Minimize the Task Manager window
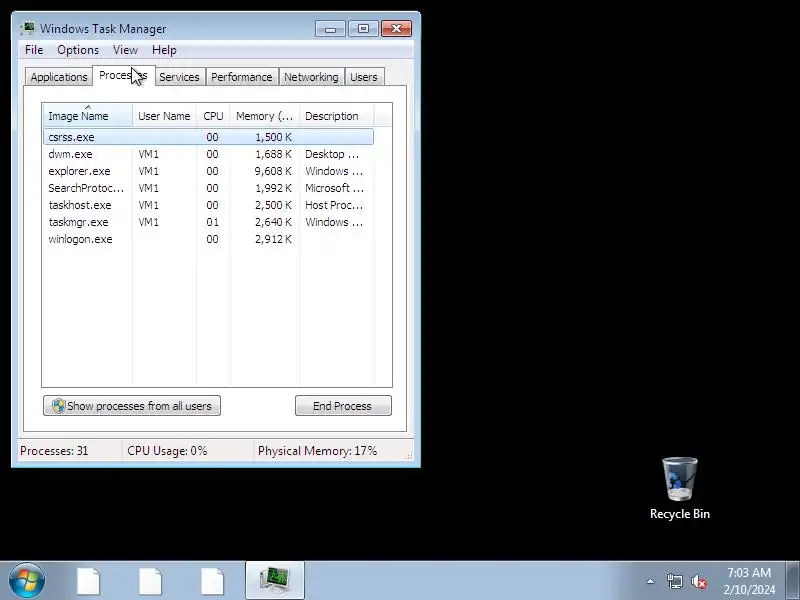Screen dimensions: 800x600 331,29
